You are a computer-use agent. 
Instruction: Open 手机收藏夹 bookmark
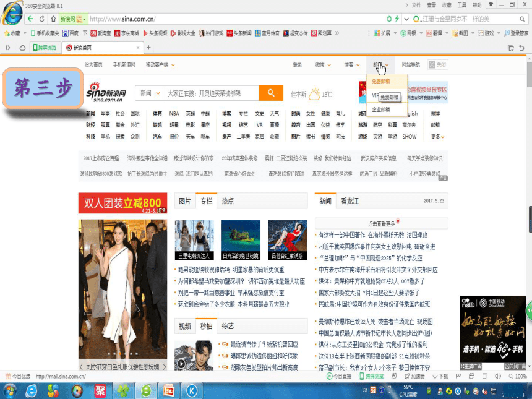pyautogui.click(x=45, y=33)
